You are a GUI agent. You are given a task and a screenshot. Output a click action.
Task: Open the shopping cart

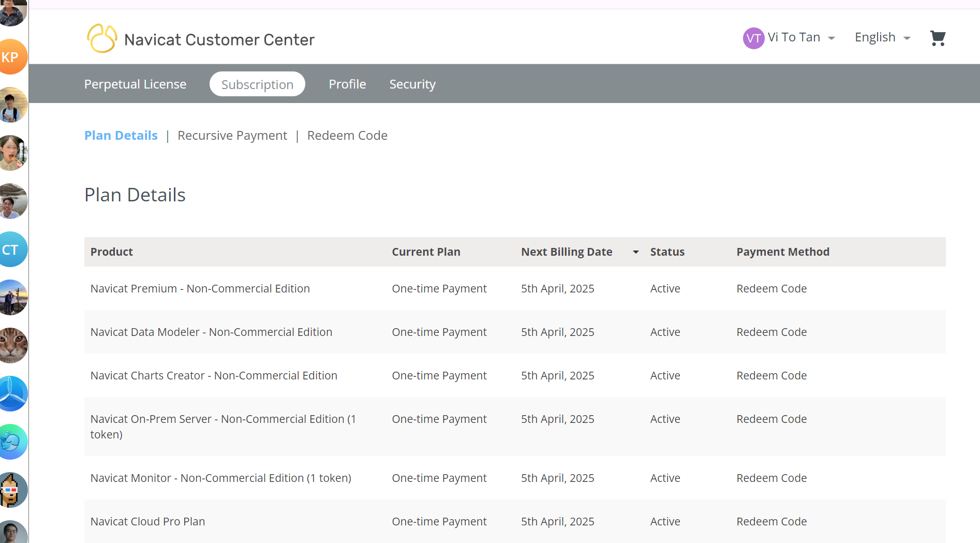pos(938,38)
